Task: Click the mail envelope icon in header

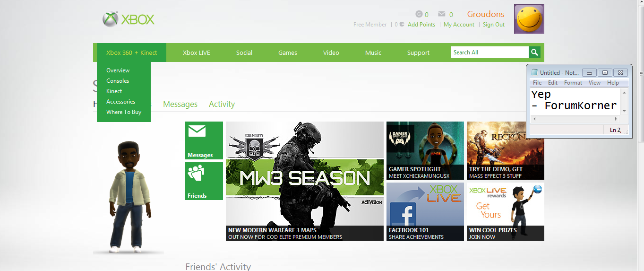Action: pos(442,14)
